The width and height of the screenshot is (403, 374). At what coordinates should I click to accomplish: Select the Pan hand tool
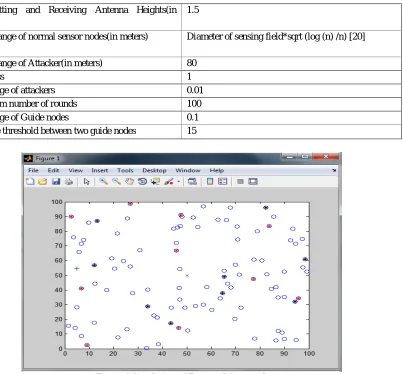tap(129, 181)
